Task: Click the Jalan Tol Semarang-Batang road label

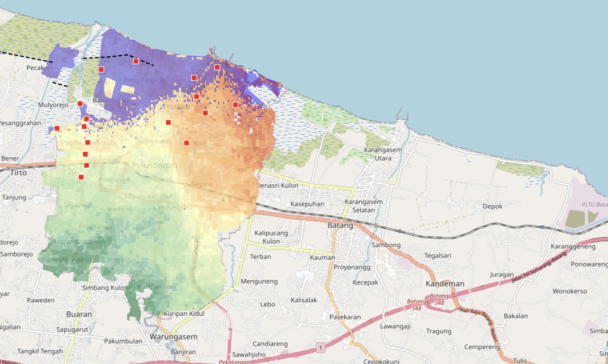Action: (x=539, y=267)
